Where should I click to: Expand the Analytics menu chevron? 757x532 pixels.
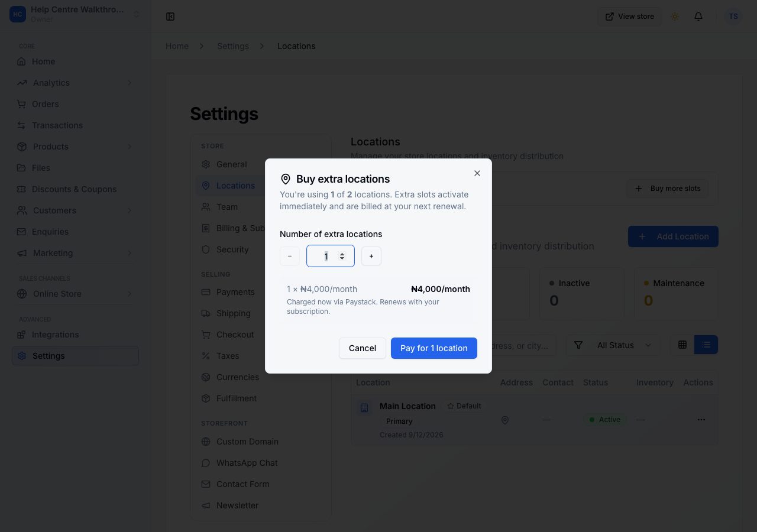(x=130, y=83)
